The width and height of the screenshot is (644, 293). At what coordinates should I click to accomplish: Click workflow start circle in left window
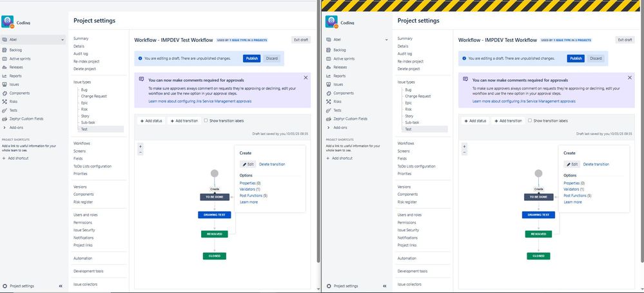(215, 174)
